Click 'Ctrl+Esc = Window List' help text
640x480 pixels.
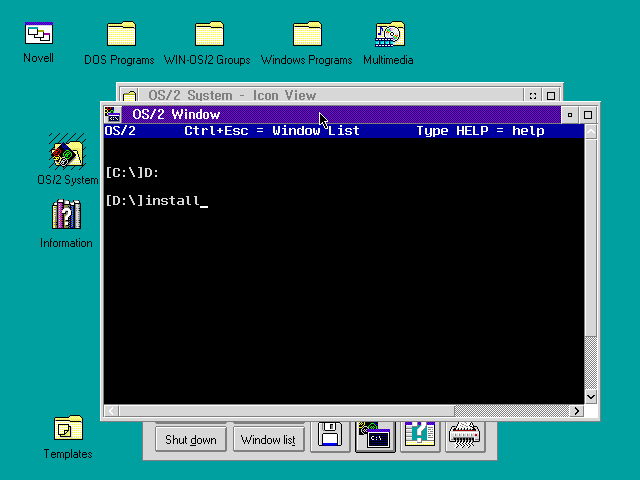tap(272, 131)
